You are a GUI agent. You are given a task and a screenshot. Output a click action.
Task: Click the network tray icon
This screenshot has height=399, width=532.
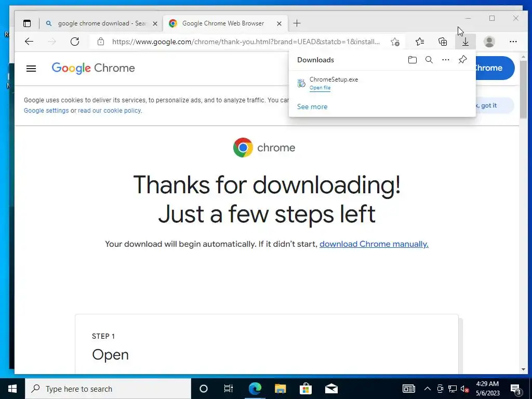click(453, 389)
